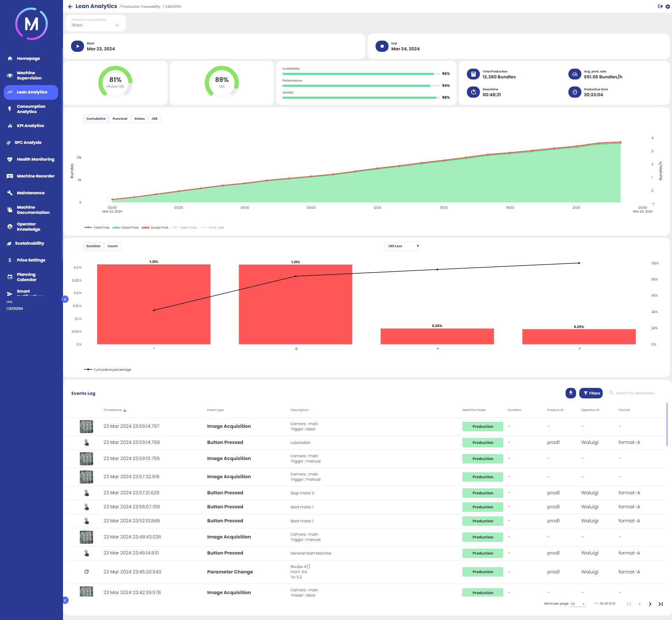This screenshot has height=620, width=672.
Task: Click the Start date play button
Action: point(77,46)
